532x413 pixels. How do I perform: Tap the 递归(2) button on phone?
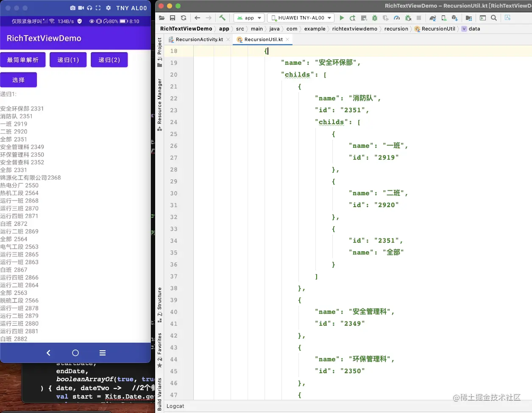[x=109, y=60]
